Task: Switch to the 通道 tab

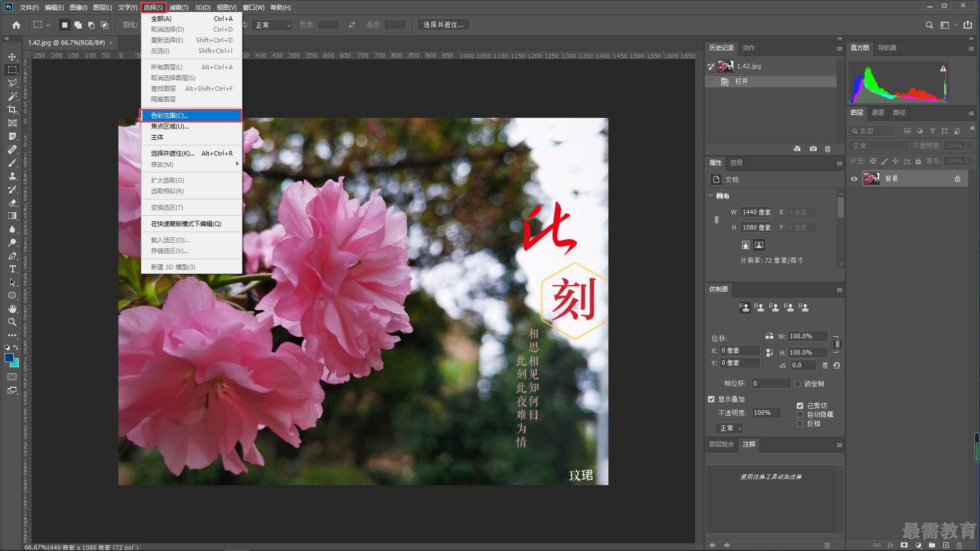Action: [878, 113]
